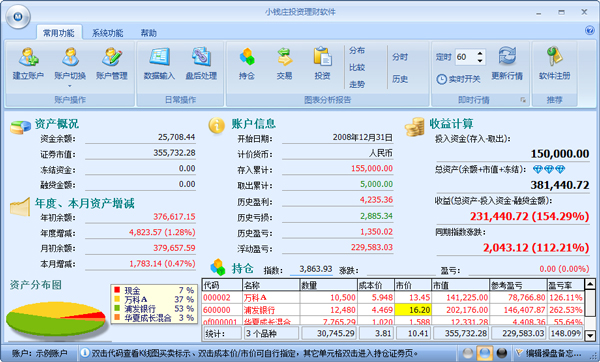Image resolution: width=600 pixels, height=362 pixels.
Task: Click the 代码 column header
Action: (222, 285)
